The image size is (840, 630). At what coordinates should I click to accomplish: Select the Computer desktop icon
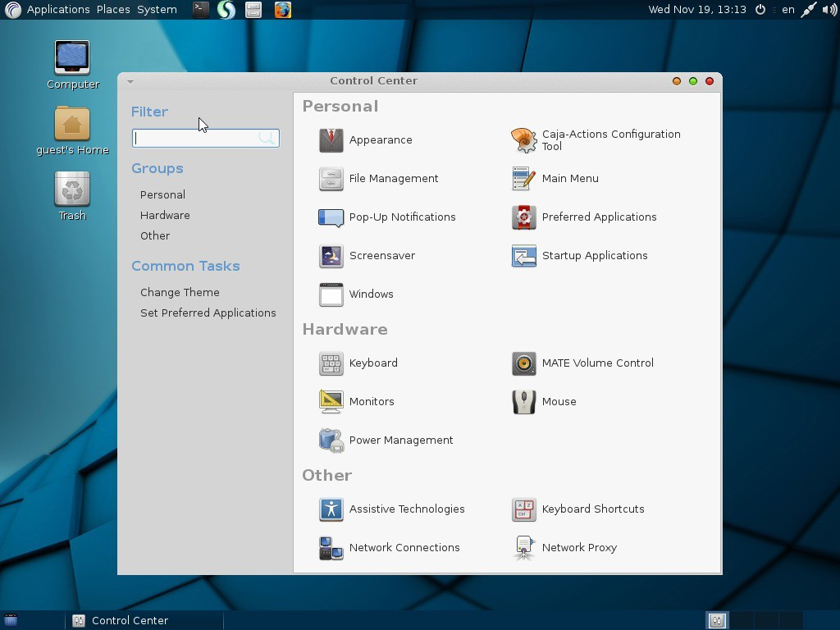pos(72,66)
